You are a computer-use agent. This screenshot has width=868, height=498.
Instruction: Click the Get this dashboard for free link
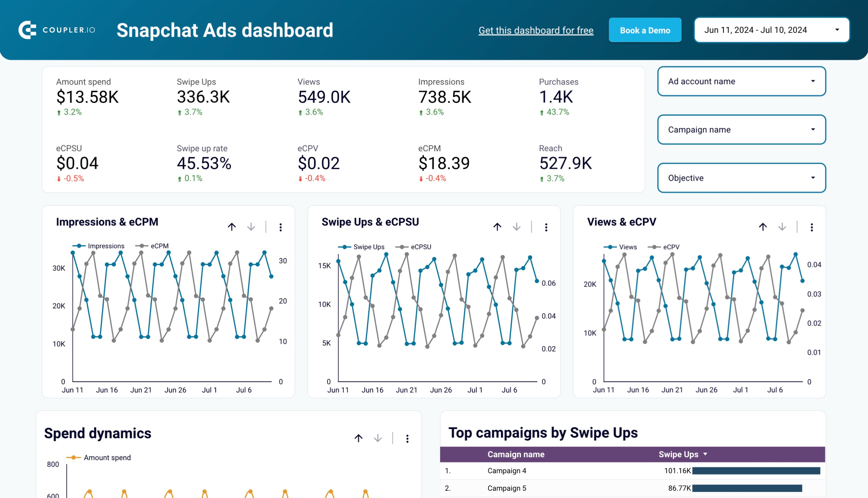coord(535,29)
